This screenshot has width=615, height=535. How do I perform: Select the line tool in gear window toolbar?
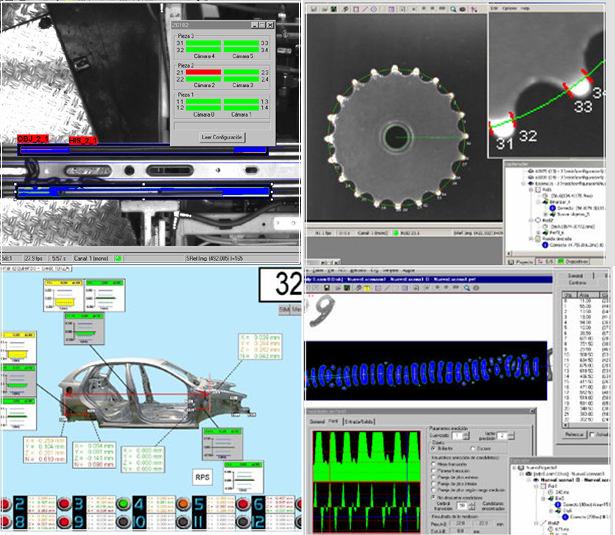click(365, 9)
